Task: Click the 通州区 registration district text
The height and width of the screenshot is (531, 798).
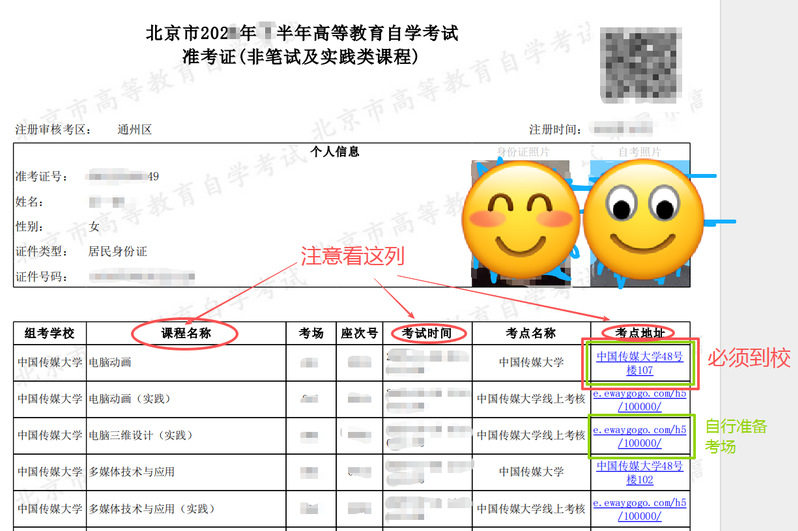Action: (x=134, y=129)
